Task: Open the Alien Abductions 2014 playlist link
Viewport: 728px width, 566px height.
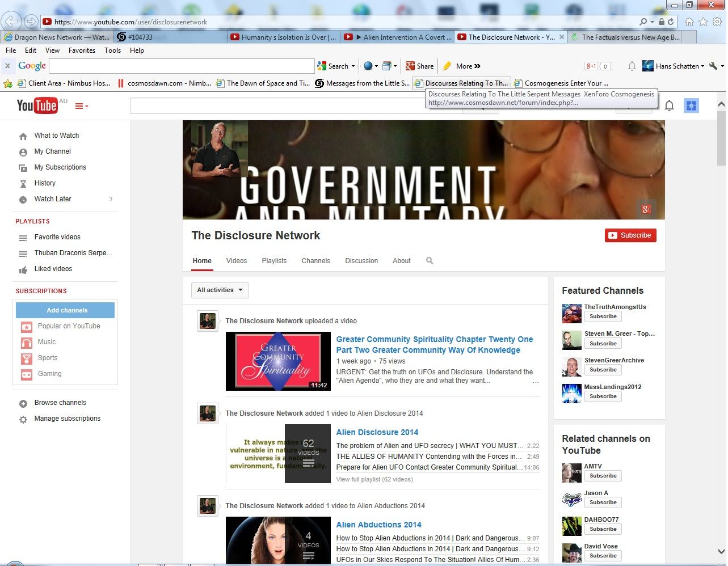Action: 379,525
